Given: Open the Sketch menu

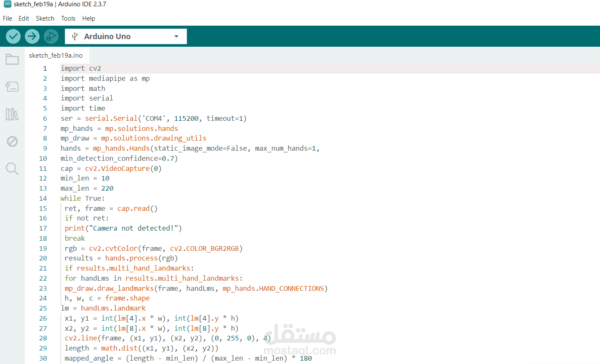Looking at the screenshot, I should 45,19.
